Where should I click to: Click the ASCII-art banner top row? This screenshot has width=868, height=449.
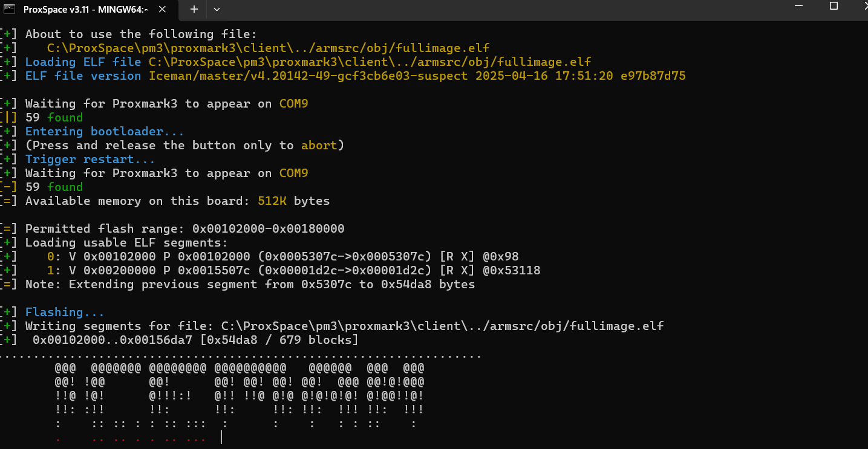tap(240, 368)
